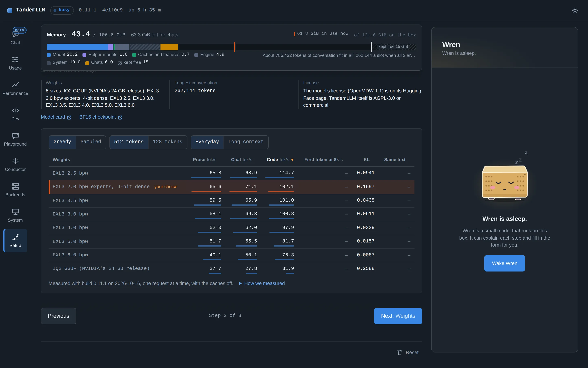Click the TandemLLM logo square
The width and height of the screenshot is (588, 368).
click(10, 10)
